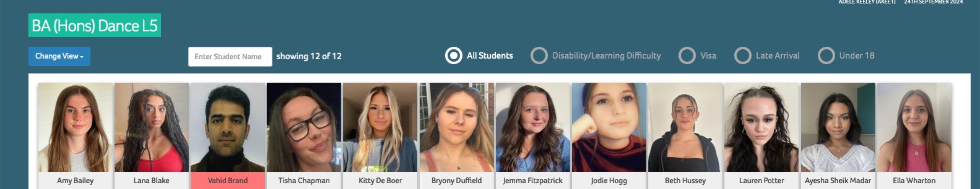Click the Jemma Fitzpatrick name label

point(533,181)
